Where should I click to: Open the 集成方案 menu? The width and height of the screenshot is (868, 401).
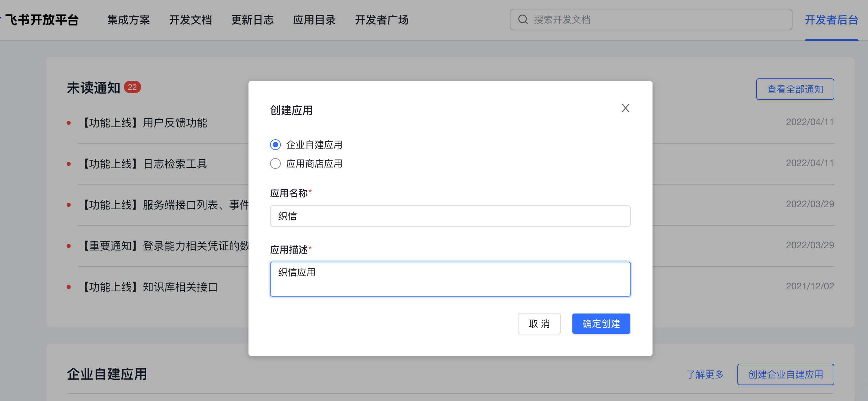pyautogui.click(x=128, y=20)
